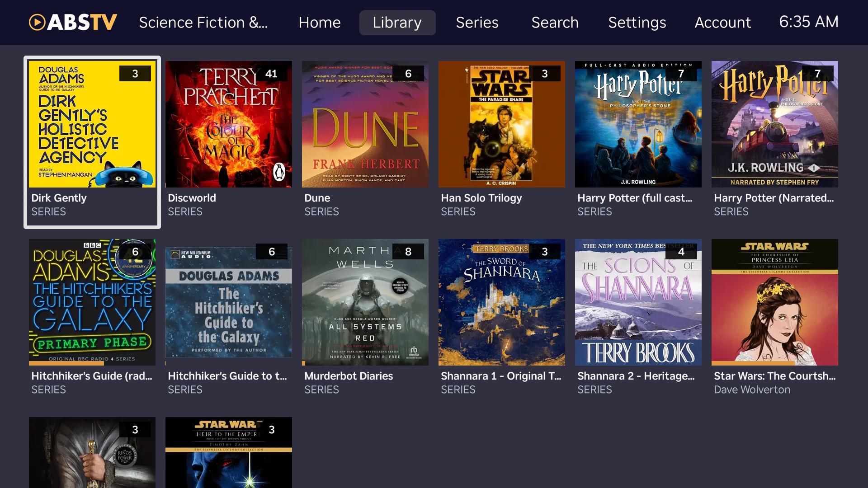
Task: Go to the Home tab
Action: [319, 22]
